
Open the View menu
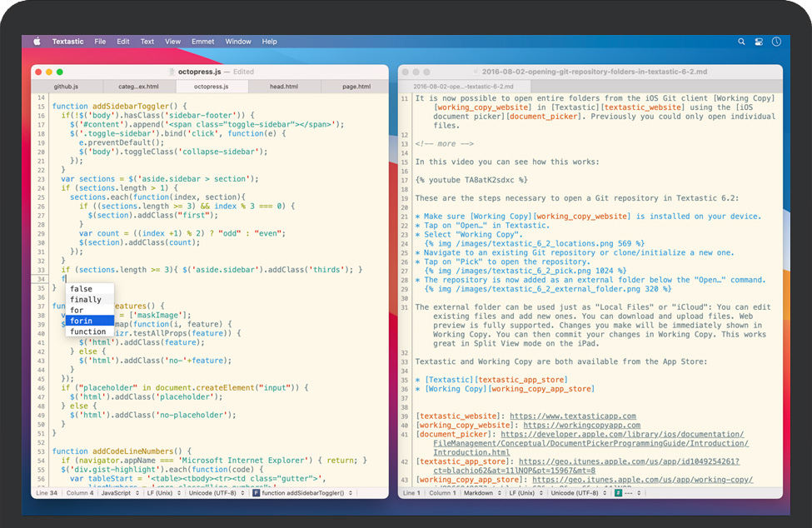click(x=172, y=42)
